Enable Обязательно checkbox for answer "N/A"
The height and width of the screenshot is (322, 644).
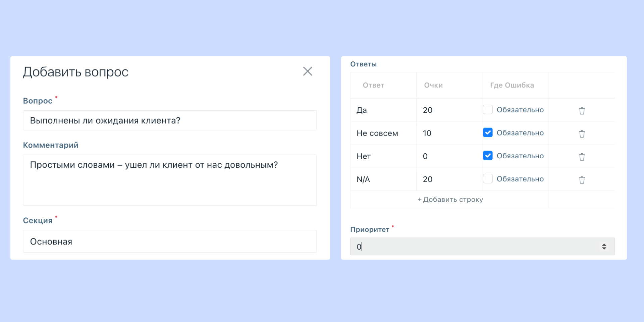[488, 178]
